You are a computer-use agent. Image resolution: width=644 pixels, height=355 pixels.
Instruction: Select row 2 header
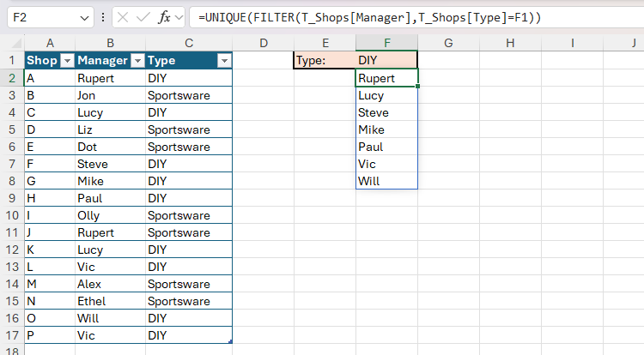click(x=12, y=78)
